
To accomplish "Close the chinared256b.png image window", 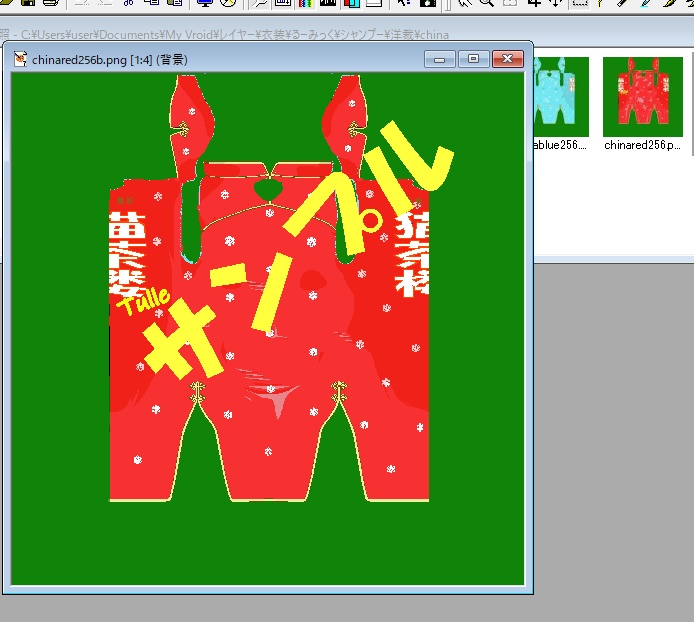I will pos(508,59).
